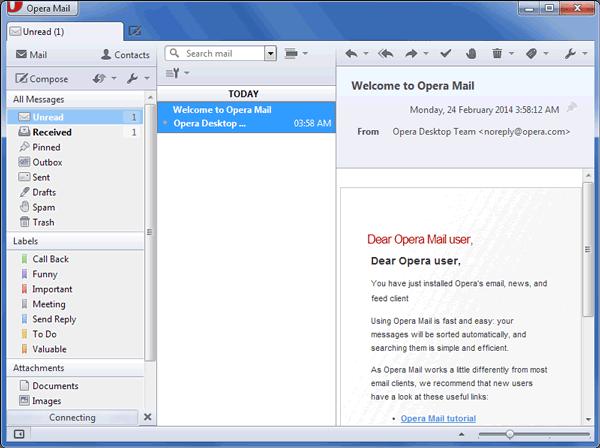
Task: Open the message toolbar wrench dropdown arrow
Action: (x=585, y=54)
